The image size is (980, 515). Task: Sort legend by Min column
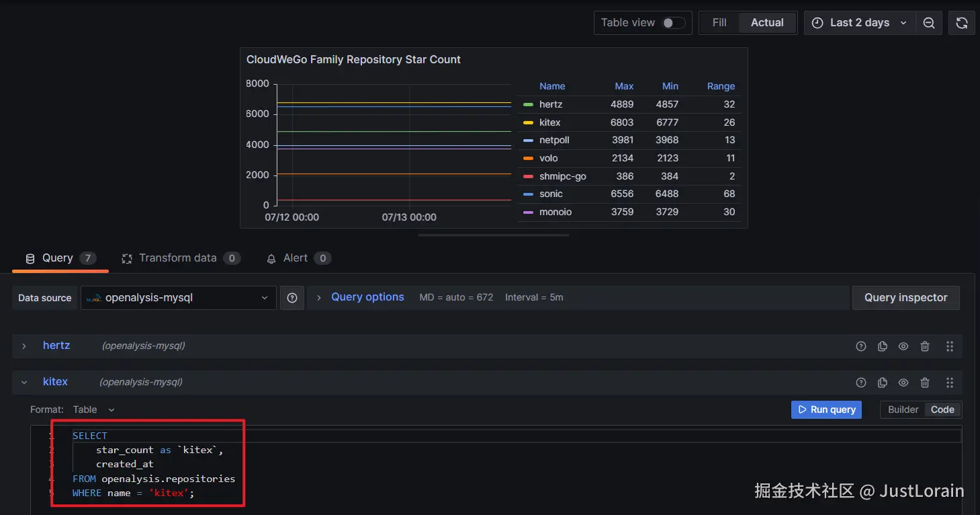pos(670,86)
